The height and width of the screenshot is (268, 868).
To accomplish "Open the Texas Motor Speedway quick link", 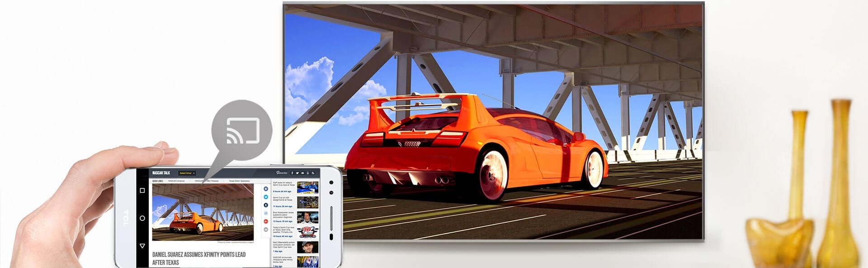I will click(239, 181).
